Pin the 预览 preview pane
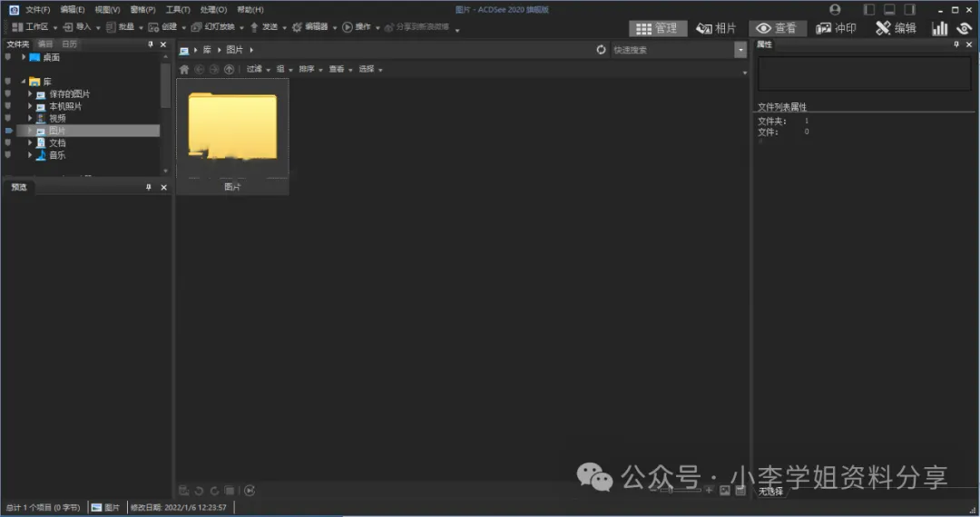The height and width of the screenshot is (517, 980). tap(149, 188)
